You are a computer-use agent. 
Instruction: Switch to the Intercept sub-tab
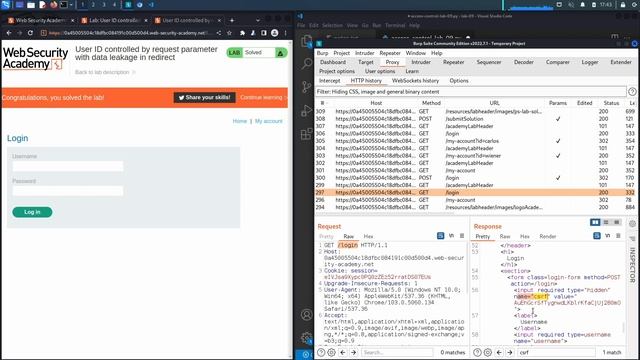click(329, 81)
